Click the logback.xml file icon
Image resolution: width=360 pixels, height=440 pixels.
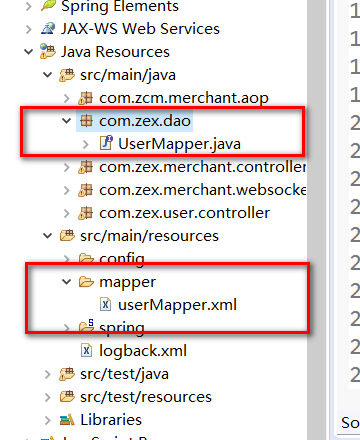(x=86, y=350)
